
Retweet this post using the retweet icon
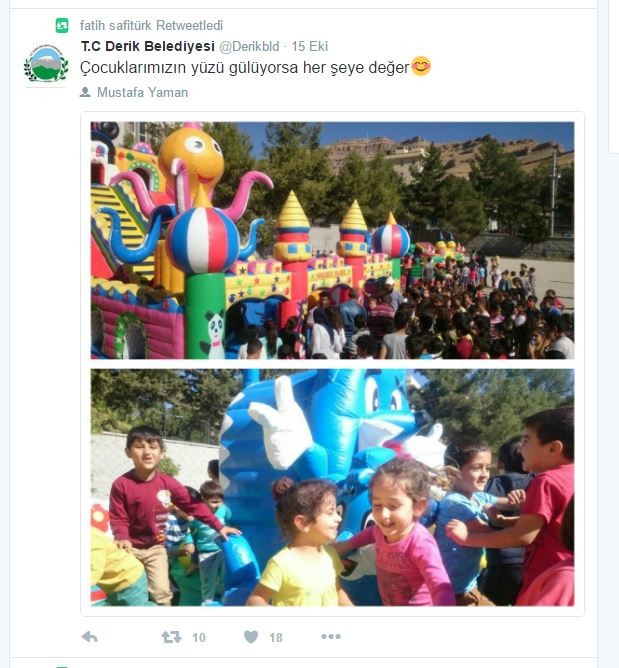[x=171, y=637]
